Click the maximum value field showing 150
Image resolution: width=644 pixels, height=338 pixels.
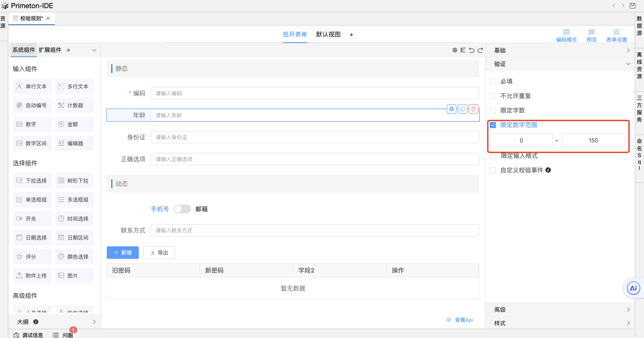(x=593, y=140)
